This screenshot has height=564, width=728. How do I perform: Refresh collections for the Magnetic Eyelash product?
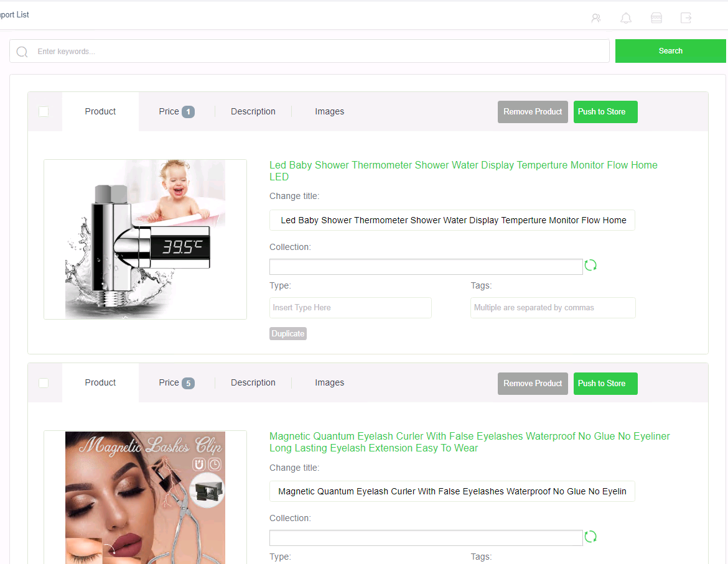click(590, 537)
